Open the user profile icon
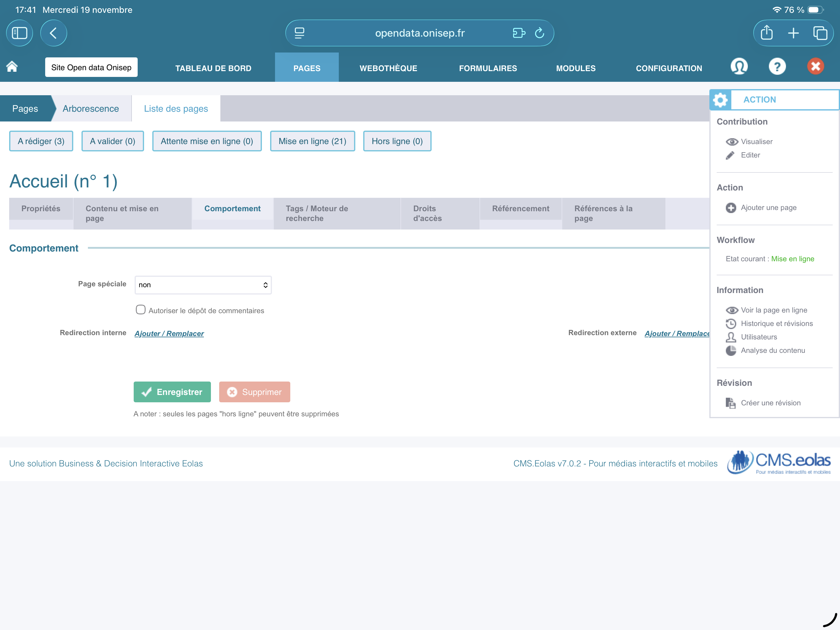The image size is (840, 630). (739, 67)
